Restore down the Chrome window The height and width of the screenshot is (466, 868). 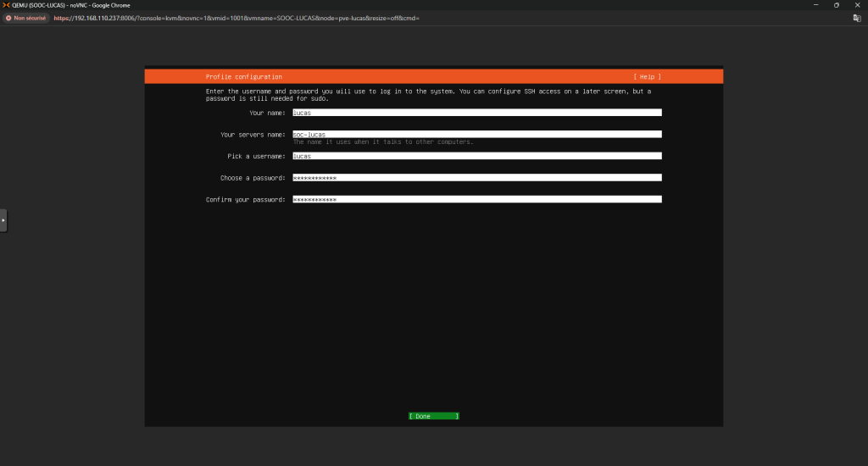click(x=836, y=5)
